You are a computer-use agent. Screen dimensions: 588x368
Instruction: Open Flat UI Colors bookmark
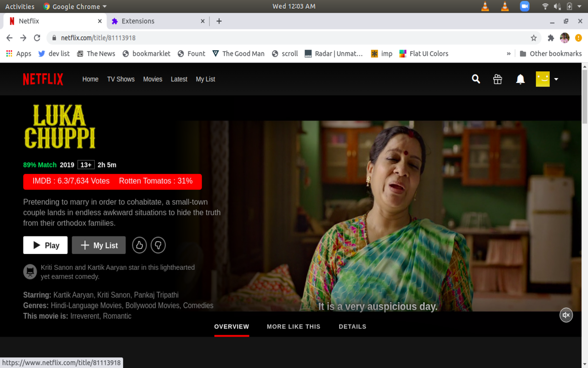[424, 53]
